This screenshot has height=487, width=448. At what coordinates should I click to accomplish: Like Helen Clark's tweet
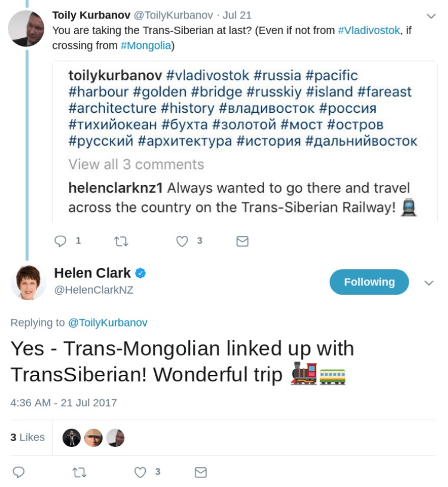pyautogui.click(x=140, y=472)
